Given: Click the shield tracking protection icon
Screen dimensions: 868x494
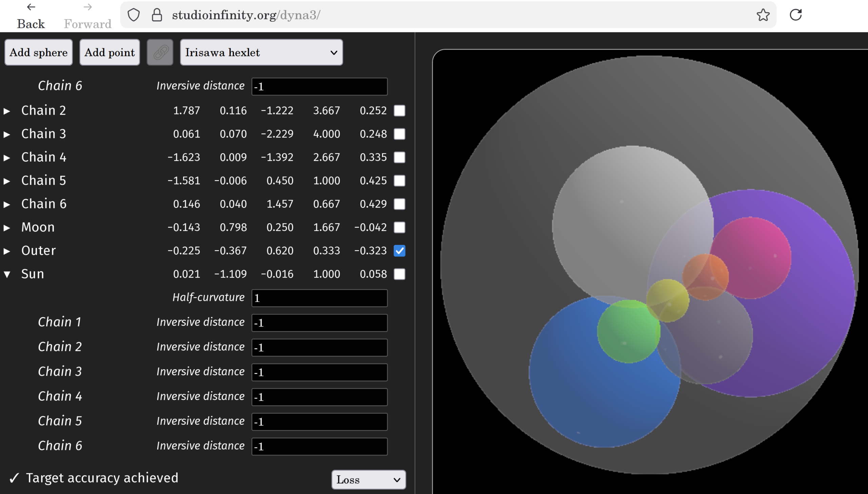Looking at the screenshot, I should [x=134, y=15].
